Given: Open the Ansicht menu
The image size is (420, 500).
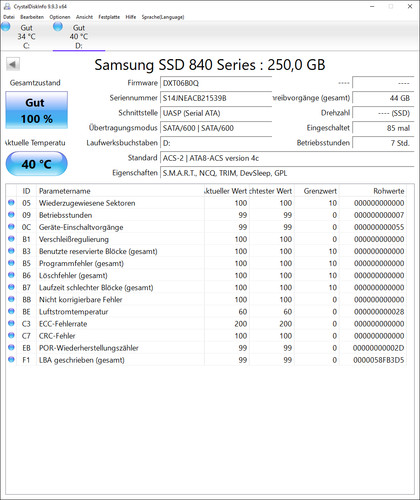Looking at the screenshot, I should [x=84, y=17].
